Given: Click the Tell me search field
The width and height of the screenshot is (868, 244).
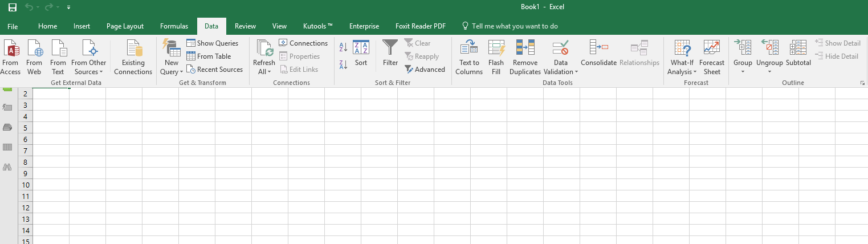Looking at the screenshot, I should tap(510, 26).
